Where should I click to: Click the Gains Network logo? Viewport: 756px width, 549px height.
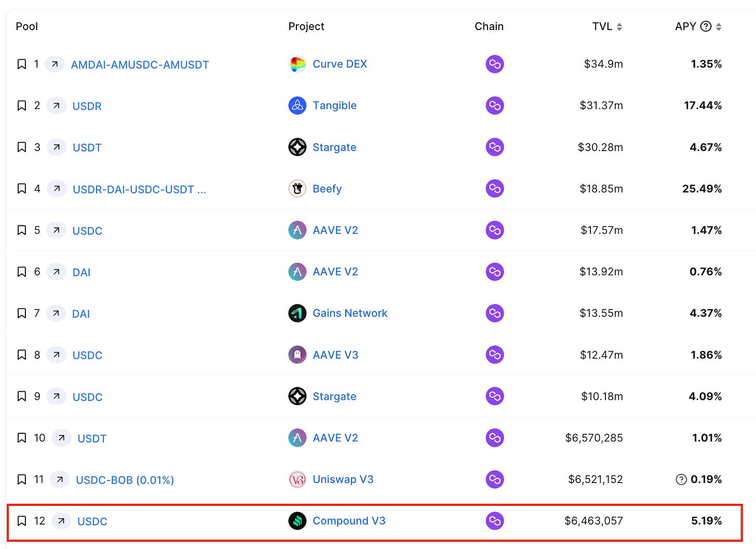pyautogui.click(x=298, y=313)
